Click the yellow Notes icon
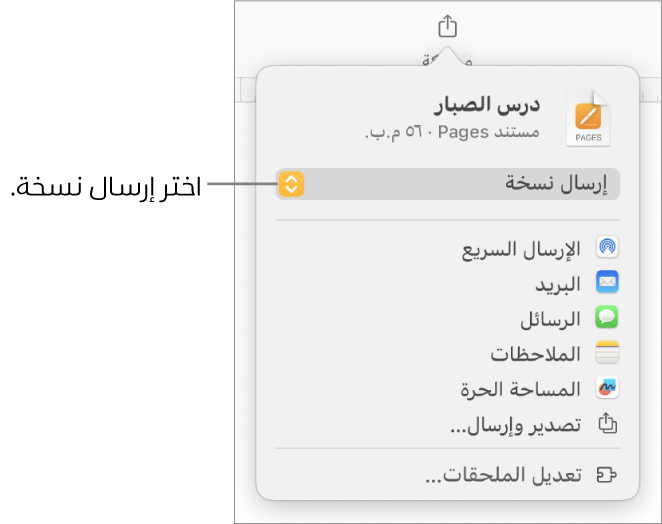Image resolution: width=662 pixels, height=524 pixels. pyautogui.click(x=608, y=353)
